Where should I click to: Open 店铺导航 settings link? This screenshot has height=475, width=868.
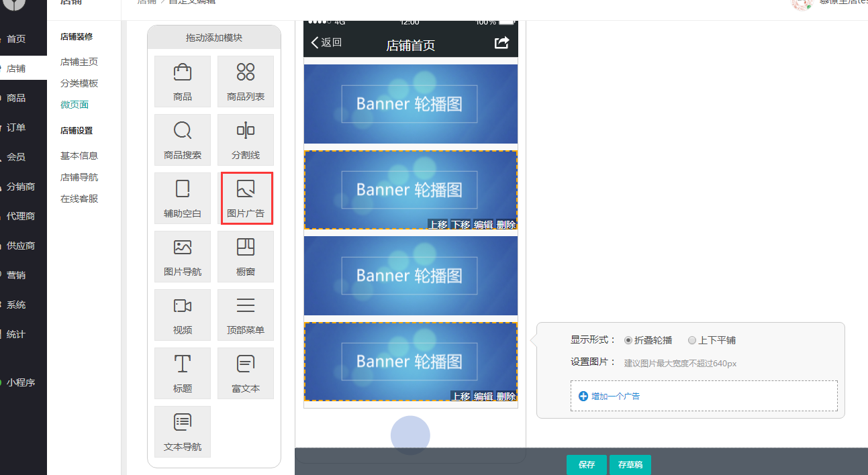[79, 177]
